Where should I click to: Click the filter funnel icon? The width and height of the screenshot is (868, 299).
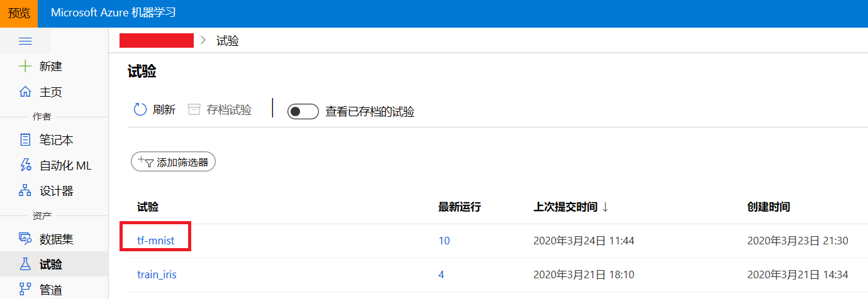(x=147, y=161)
